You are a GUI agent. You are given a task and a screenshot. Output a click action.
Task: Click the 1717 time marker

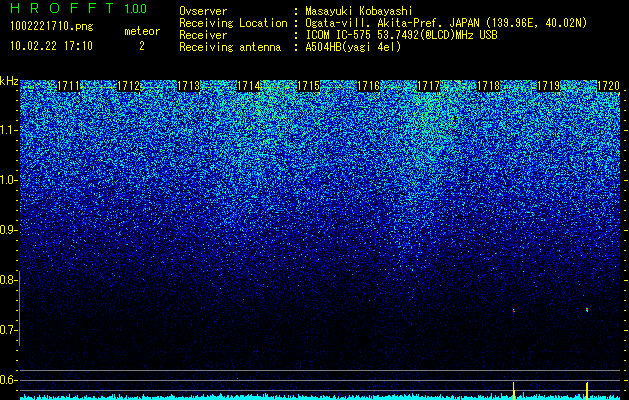[428, 86]
